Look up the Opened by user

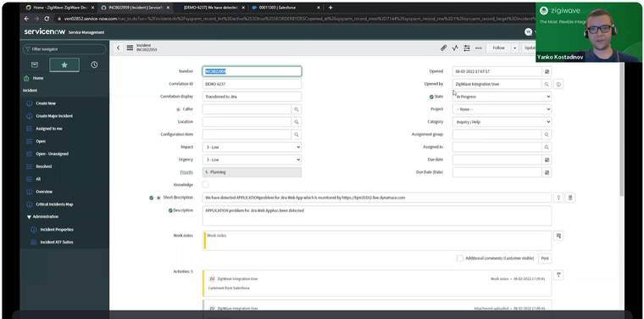pos(547,84)
